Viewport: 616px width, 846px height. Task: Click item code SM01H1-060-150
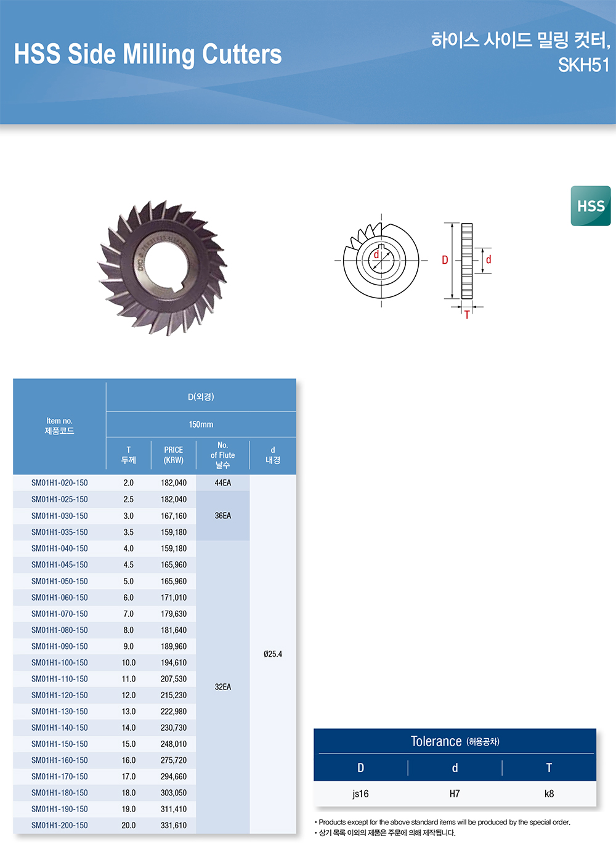click(x=59, y=598)
